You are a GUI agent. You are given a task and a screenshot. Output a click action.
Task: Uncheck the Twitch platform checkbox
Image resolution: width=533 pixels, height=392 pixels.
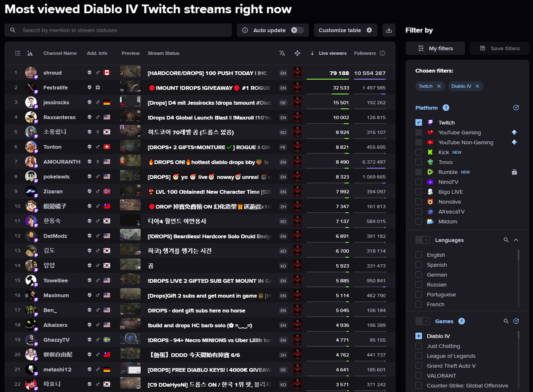(x=419, y=122)
